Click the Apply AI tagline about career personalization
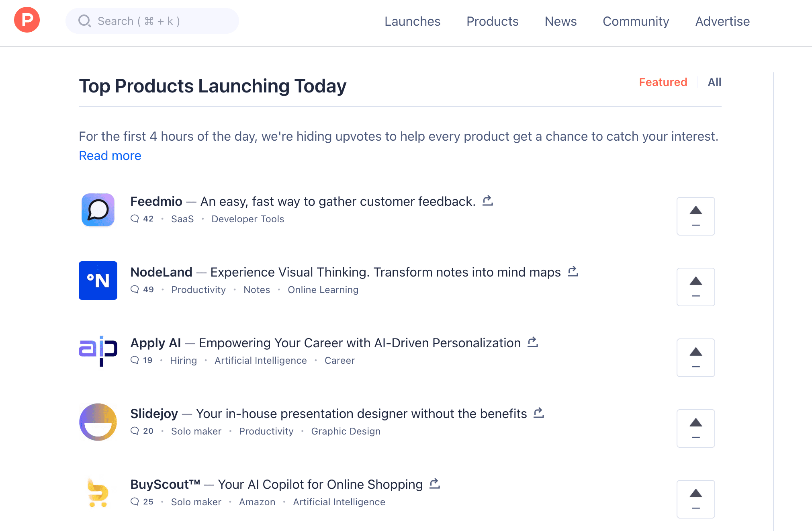This screenshot has width=812, height=531. (360, 343)
